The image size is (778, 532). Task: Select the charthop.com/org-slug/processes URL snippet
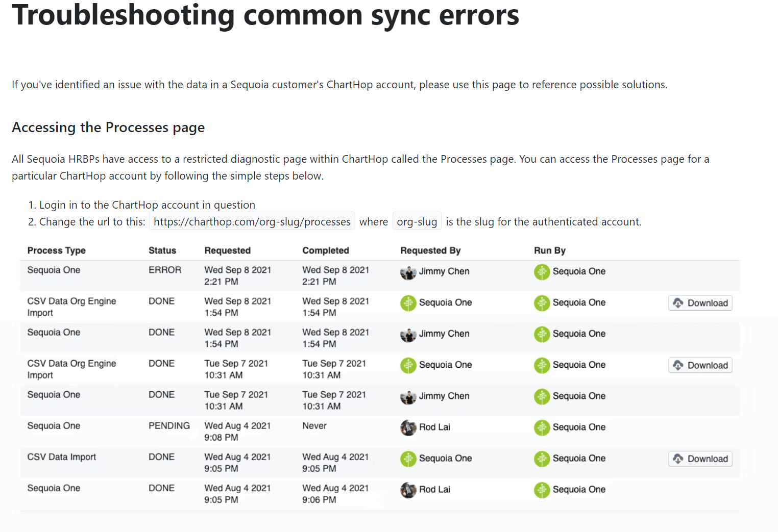(252, 221)
